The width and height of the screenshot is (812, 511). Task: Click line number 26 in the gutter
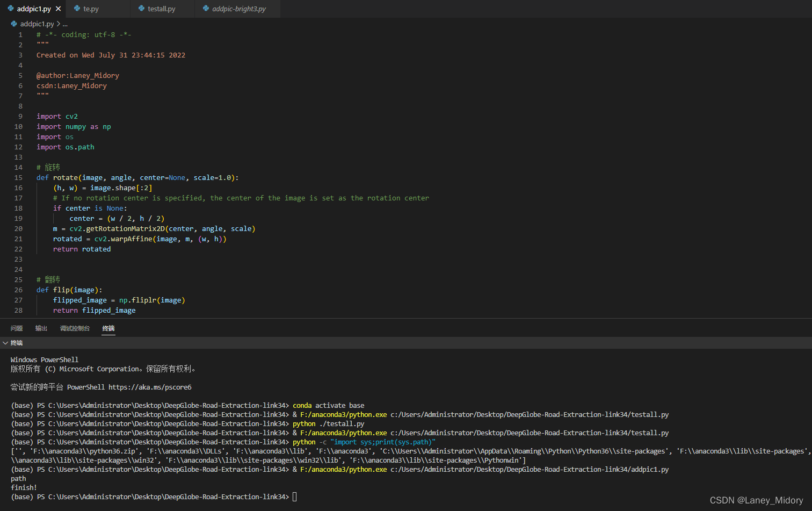pos(19,290)
